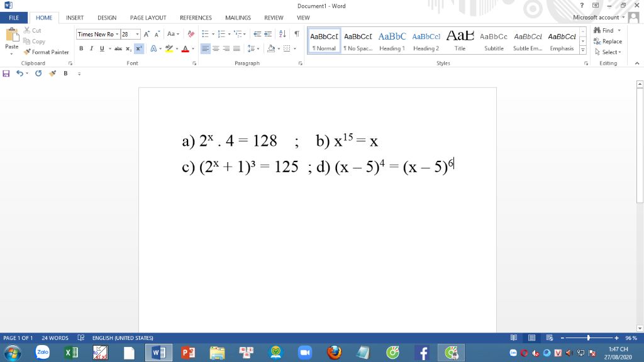Apply Title style

(x=460, y=41)
